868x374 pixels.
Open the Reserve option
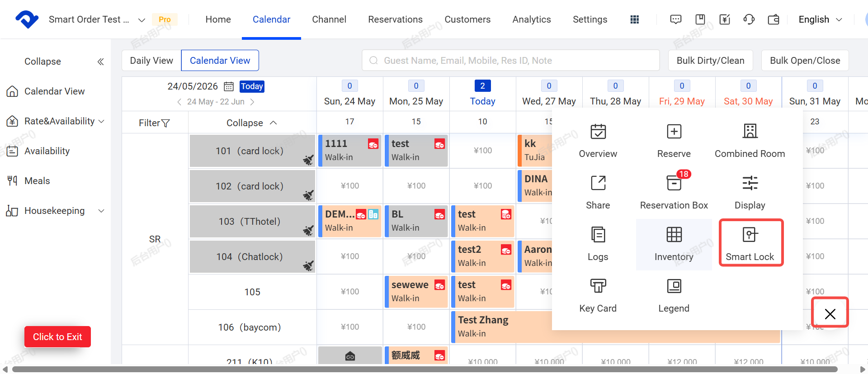click(x=674, y=141)
